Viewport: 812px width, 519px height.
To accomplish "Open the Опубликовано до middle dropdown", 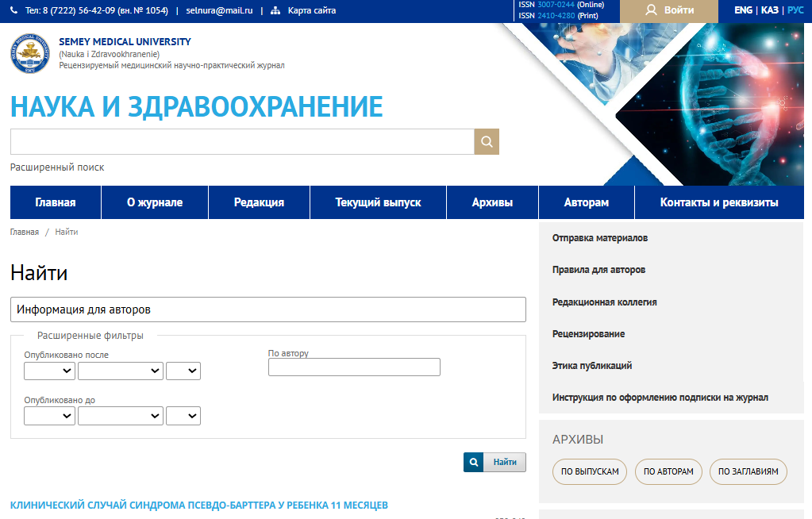I will (121, 416).
